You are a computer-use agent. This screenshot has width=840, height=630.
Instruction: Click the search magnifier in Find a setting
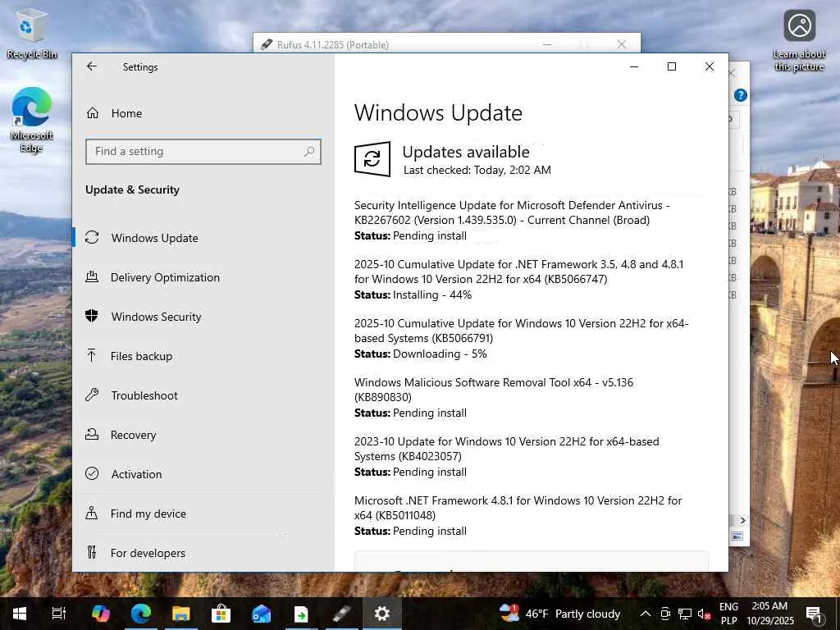pyautogui.click(x=309, y=152)
